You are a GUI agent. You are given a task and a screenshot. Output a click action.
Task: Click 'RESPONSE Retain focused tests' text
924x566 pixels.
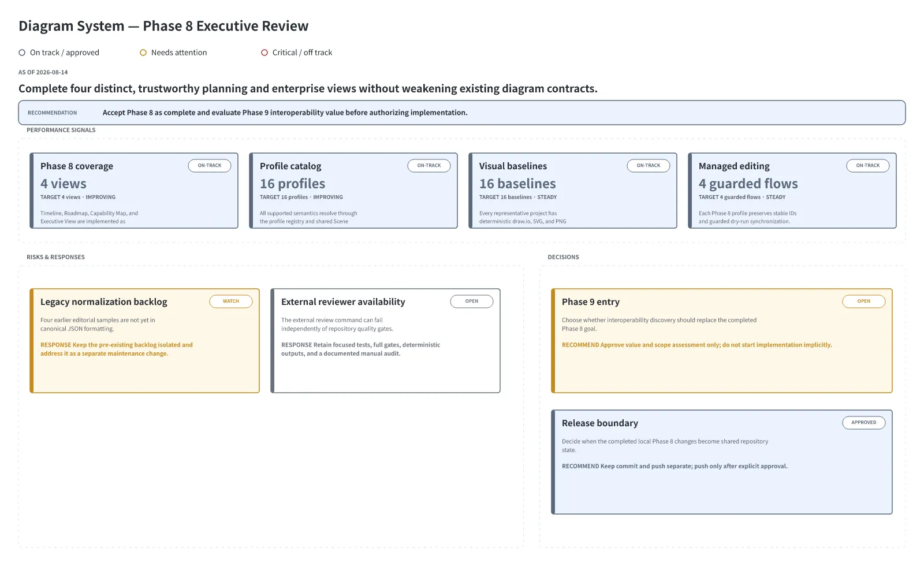click(x=360, y=349)
